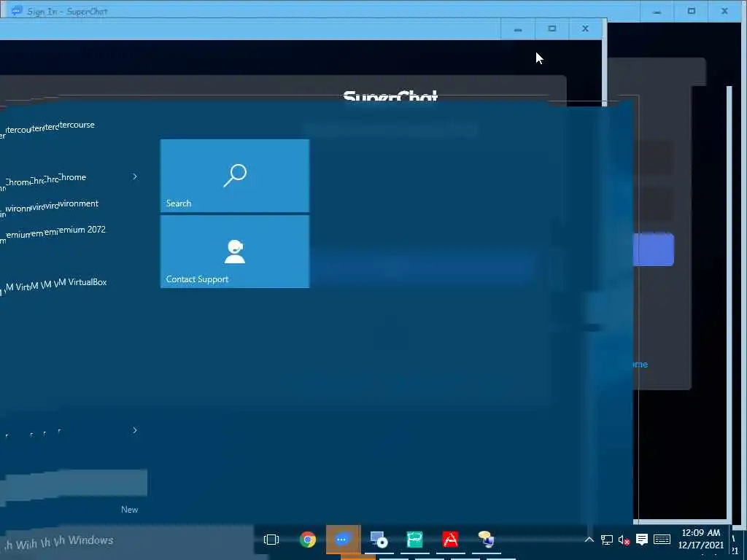Image resolution: width=747 pixels, height=560 pixels.
Task: Open the Contact Support tile
Action: (235, 252)
